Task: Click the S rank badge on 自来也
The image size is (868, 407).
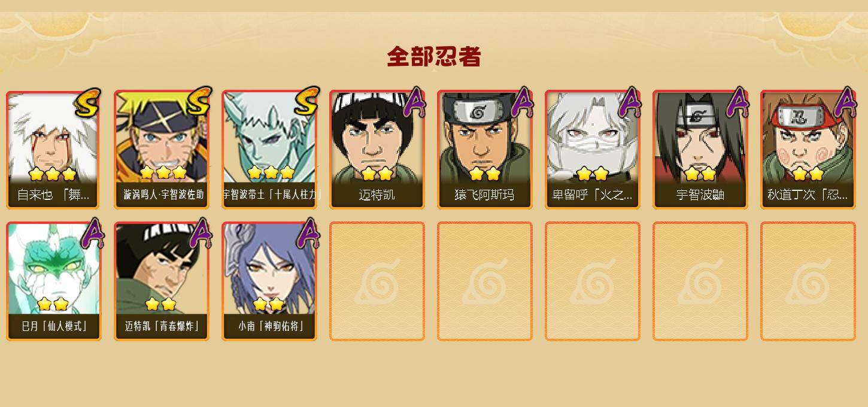Action: 88,102
